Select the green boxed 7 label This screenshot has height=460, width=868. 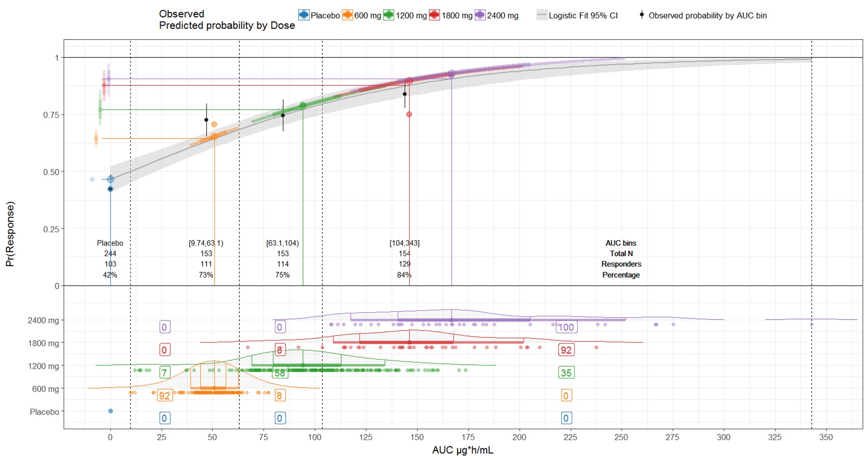pos(165,373)
